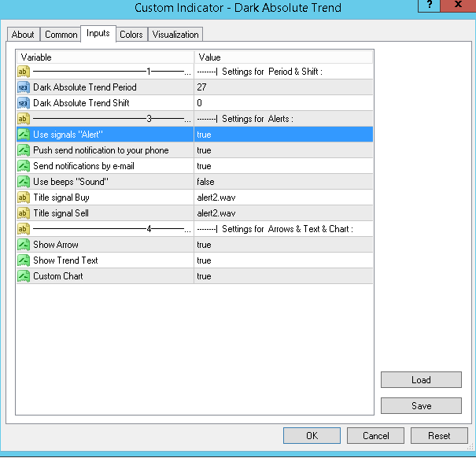Click "Settings for Alerts" value text
The height and width of the screenshot is (458, 476).
pyautogui.click(x=245, y=119)
